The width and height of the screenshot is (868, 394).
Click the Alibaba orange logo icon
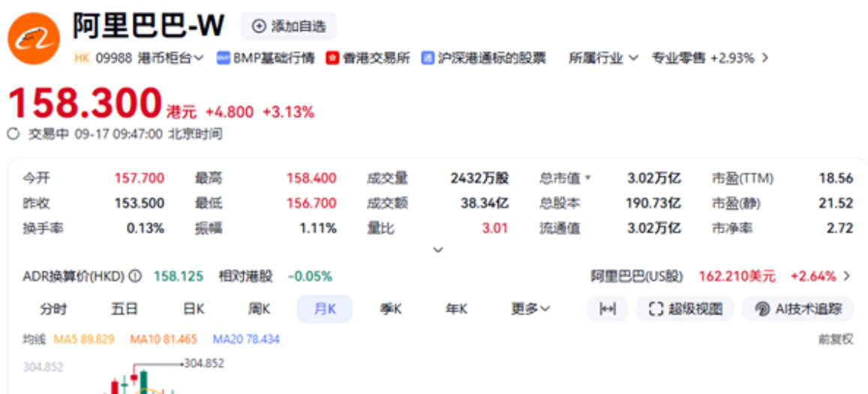[33, 39]
